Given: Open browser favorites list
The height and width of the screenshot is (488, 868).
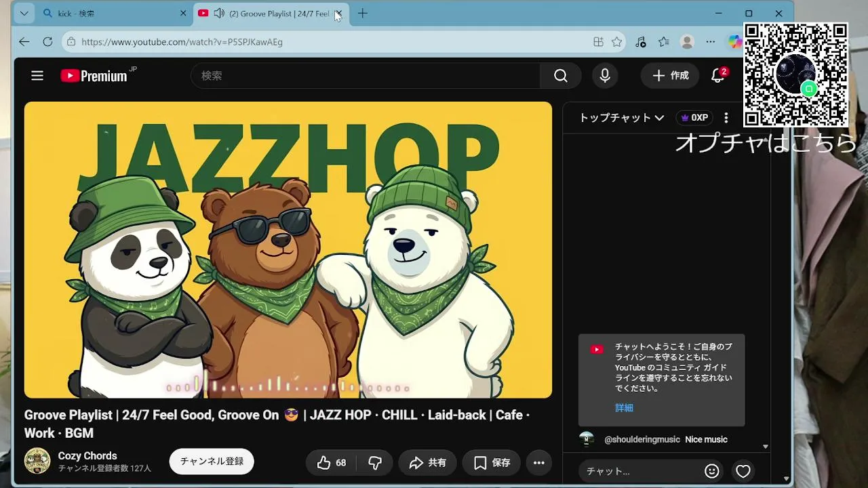Looking at the screenshot, I should 664,42.
